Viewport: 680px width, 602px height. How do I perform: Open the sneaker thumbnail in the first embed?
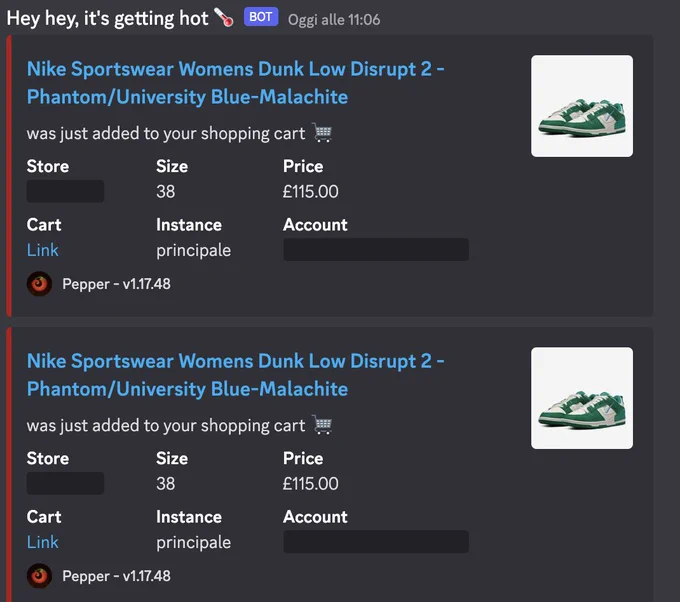[582, 106]
